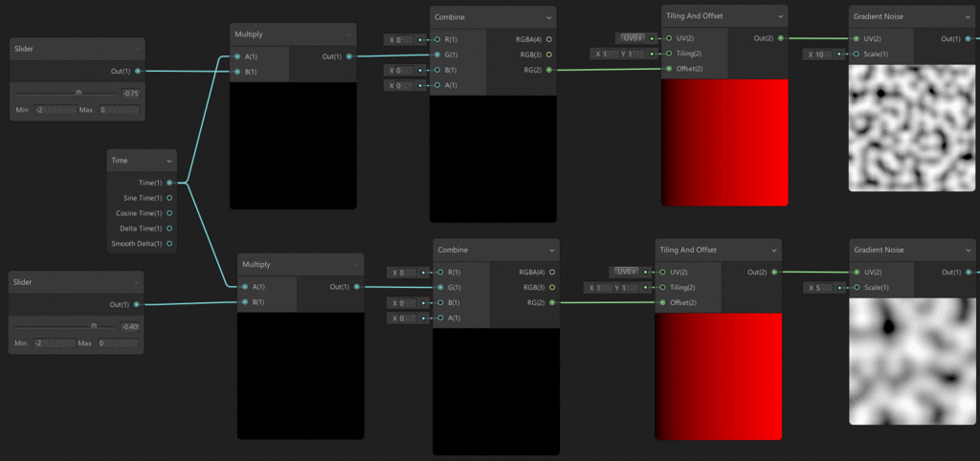Click the Out(1) port on upper Multiply
Image resolution: width=980 pixels, height=461 pixels.
click(x=348, y=56)
